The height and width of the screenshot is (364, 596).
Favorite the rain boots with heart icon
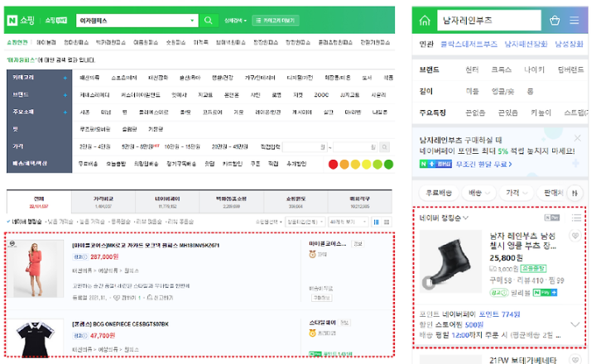(x=575, y=236)
